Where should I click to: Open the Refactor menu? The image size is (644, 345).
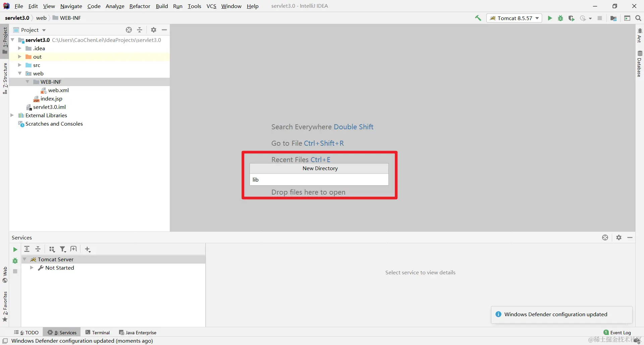pos(140,6)
